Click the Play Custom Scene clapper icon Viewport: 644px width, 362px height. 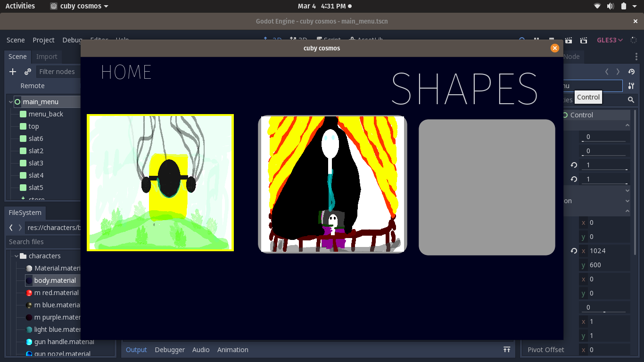point(584,40)
